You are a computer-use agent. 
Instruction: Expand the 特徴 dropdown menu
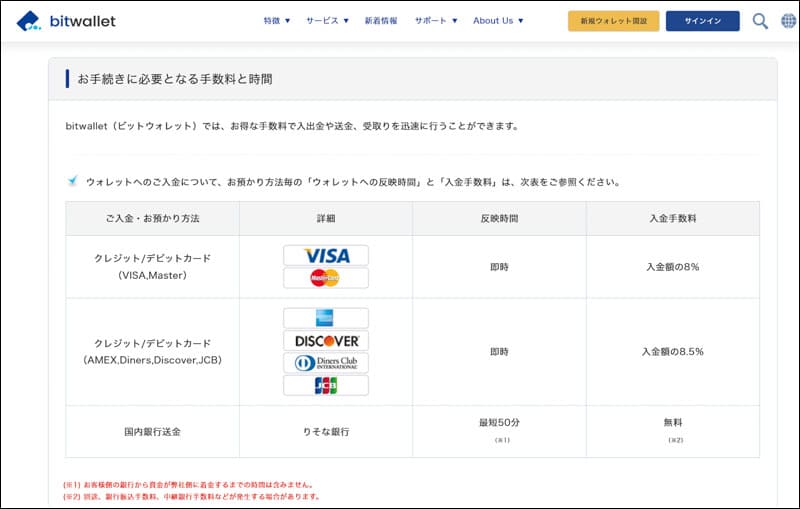[x=277, y=21]
